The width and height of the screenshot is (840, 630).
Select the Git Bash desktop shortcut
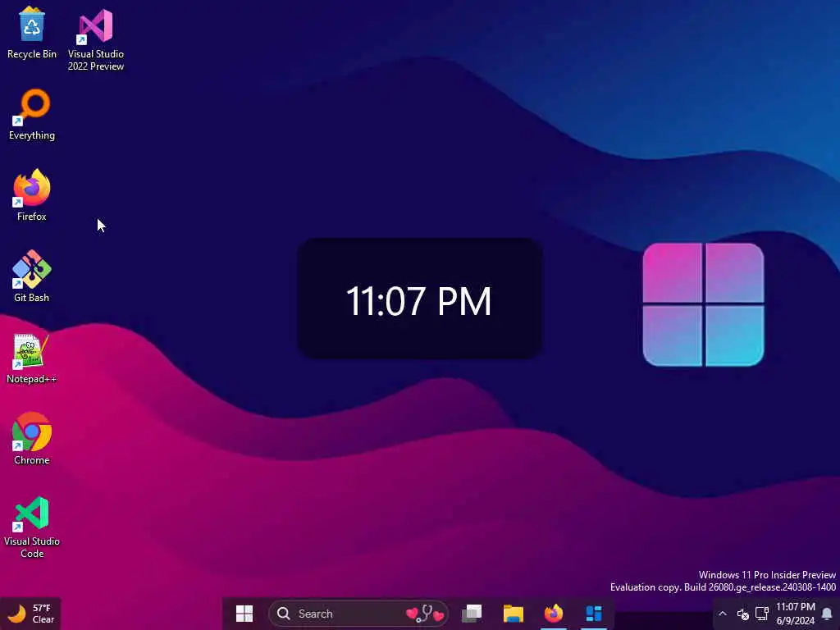[x=32, y=276]
